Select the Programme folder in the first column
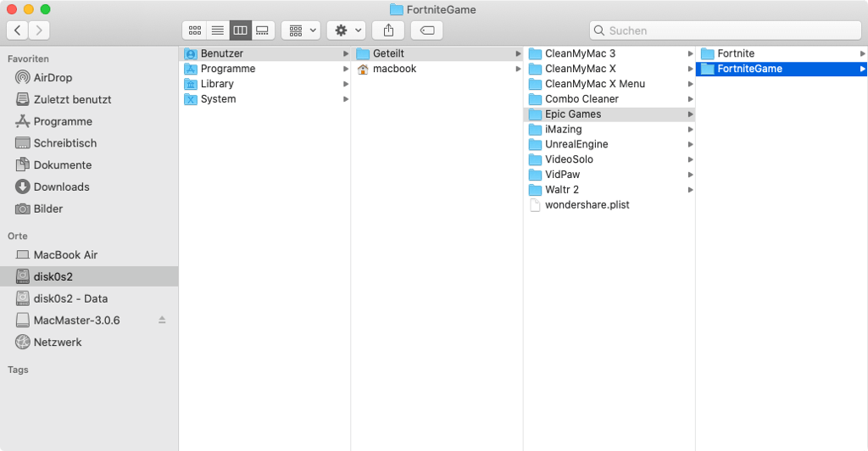This screenshot has height=451, width=868. pos(265,69)
